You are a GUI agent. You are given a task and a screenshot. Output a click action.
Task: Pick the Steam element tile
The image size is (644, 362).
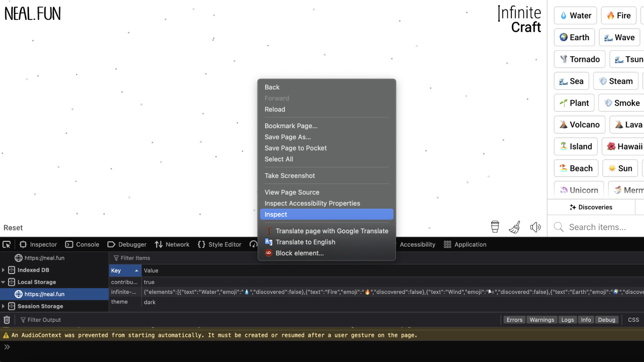[615, 81]
